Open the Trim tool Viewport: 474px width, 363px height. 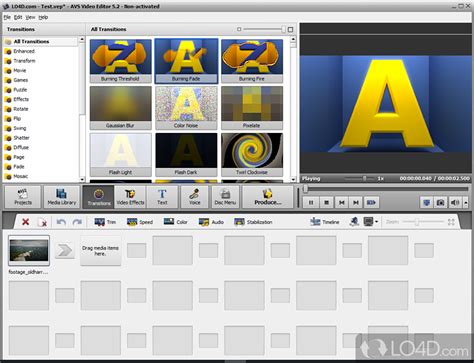(x=105, y=222)
